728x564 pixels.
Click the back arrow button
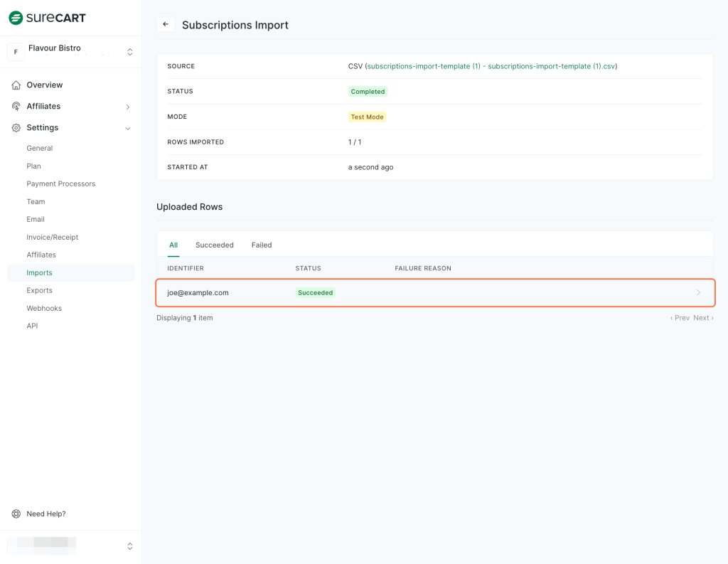click(166, 24)
